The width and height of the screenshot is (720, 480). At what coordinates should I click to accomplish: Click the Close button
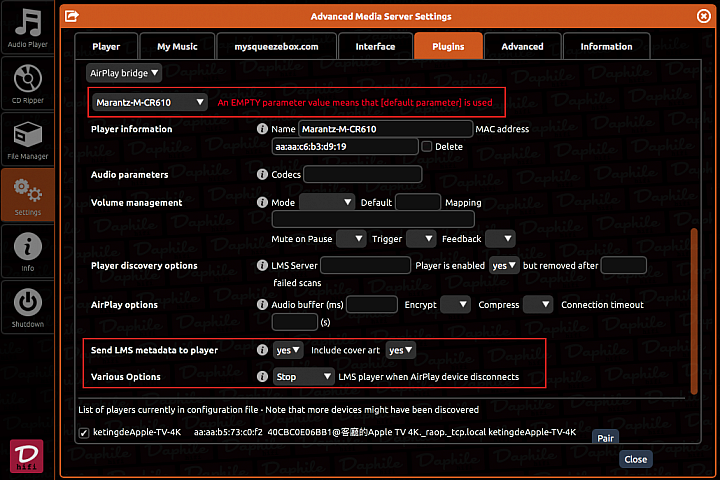pos(636,459)
